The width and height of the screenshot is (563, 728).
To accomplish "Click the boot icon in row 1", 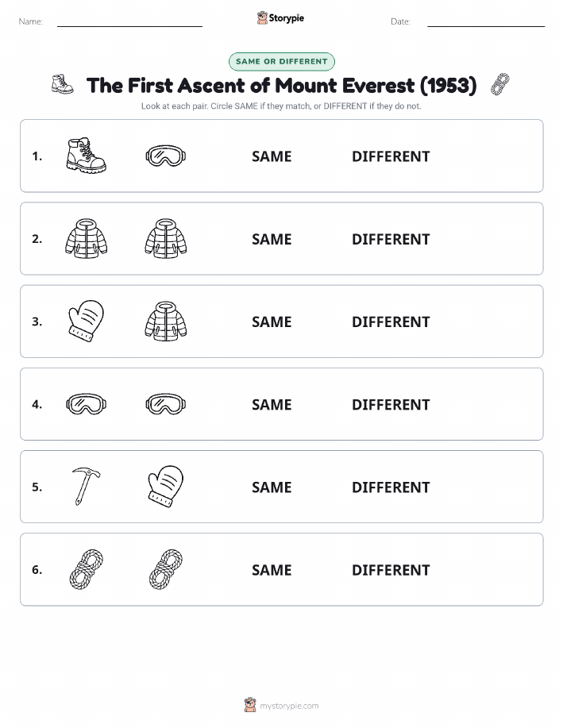I will [87, 156].
